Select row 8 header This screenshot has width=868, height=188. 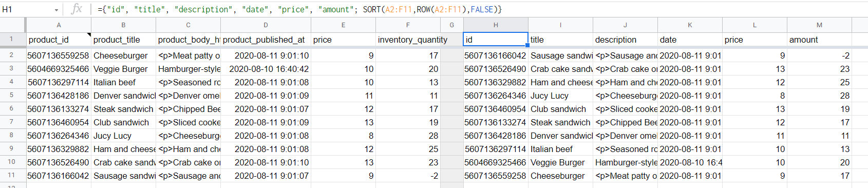click(12, 135)
